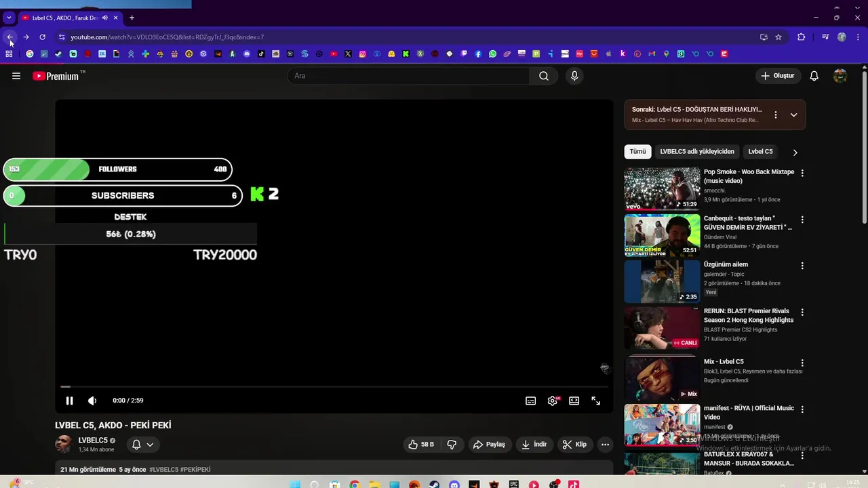The height and width of the screenshot is (488, 868).
Task: Expand the playlist panel chevron
Action: (793, 115)
